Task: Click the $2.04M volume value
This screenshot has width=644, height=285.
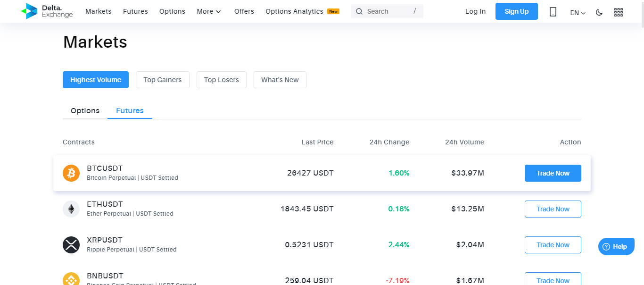Action: point(470,245)
